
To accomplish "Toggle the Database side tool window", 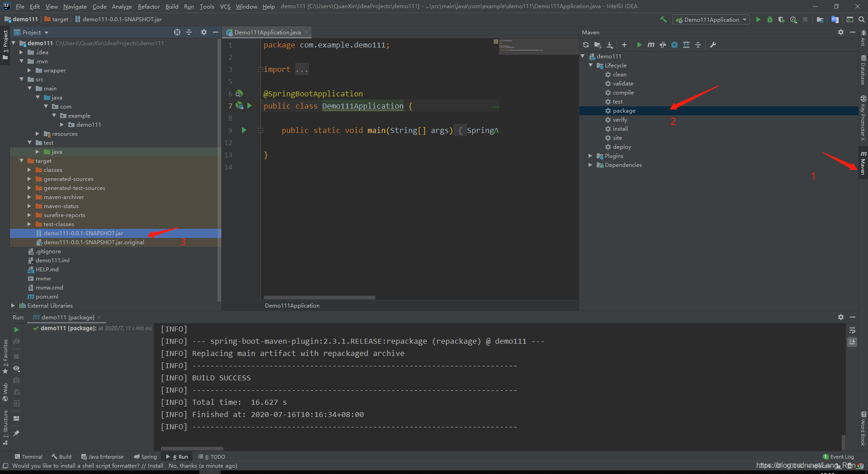I will click(x=863, y=70).
